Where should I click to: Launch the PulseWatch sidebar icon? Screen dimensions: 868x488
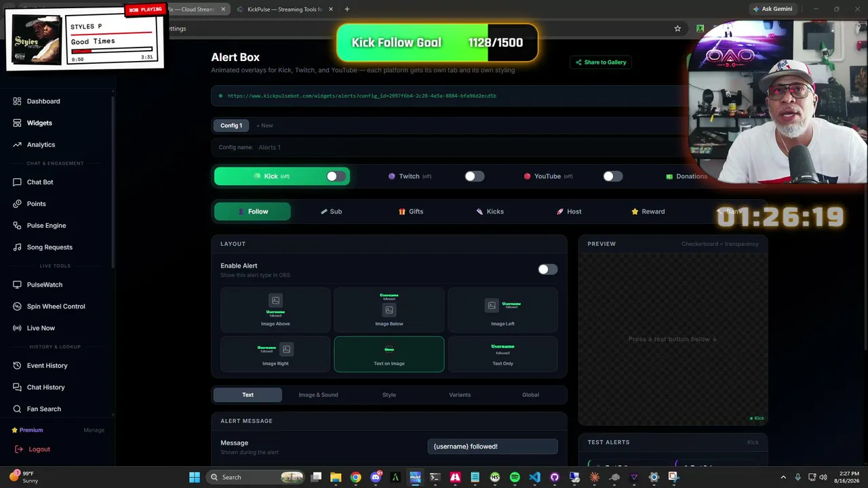tap(17, 285)
